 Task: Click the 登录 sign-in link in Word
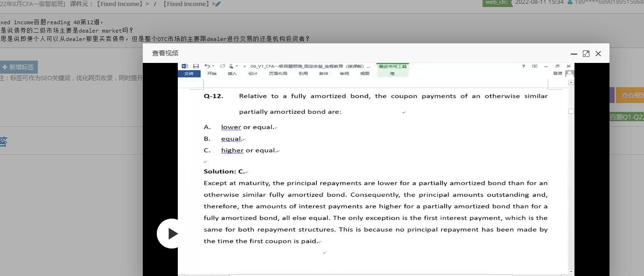558,74
